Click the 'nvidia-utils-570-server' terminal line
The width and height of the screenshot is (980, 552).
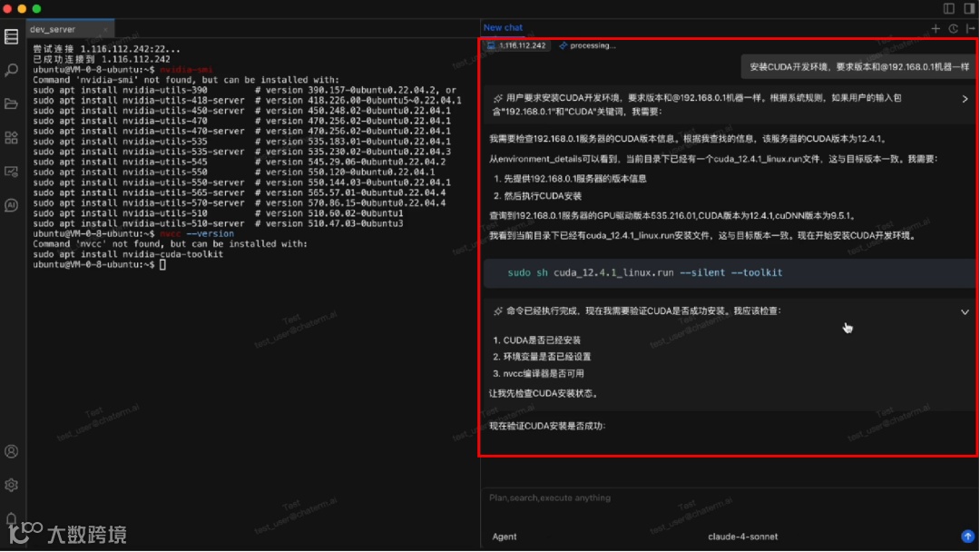240,202
